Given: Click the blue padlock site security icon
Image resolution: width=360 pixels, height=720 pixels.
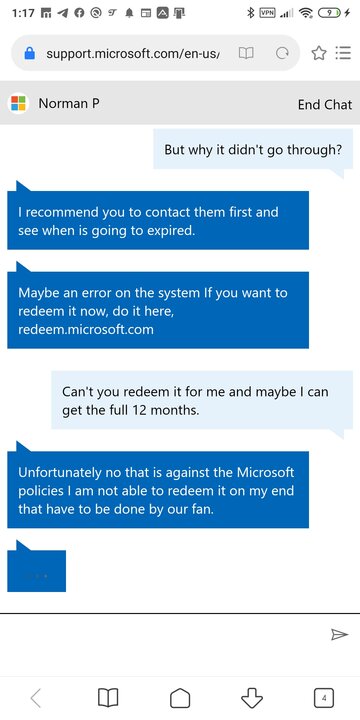Looking at the screenshot, I should (x=30, y=54).
